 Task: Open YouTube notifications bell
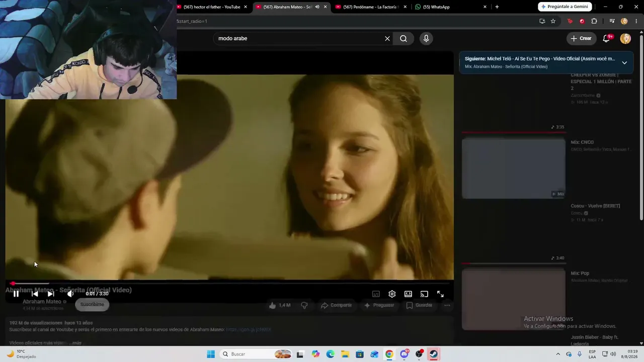[607, 39]
